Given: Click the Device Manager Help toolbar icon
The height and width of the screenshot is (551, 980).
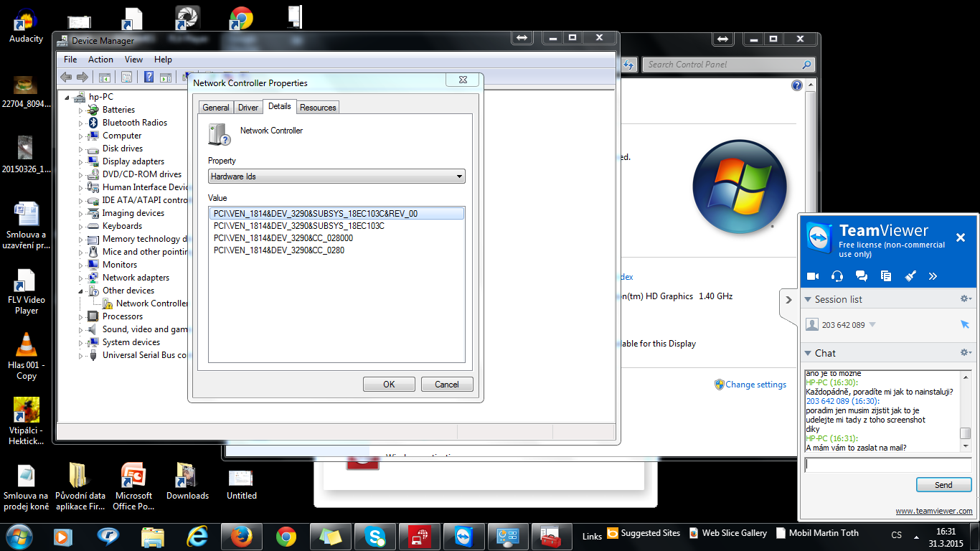Looking at the screenshot, I should [149, 77].
